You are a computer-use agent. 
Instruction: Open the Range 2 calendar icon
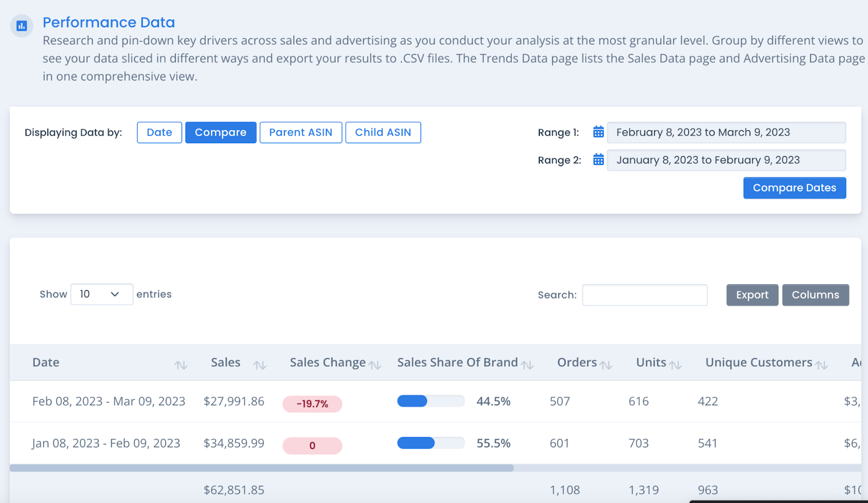pyautogui.click(x=598, y=160)
